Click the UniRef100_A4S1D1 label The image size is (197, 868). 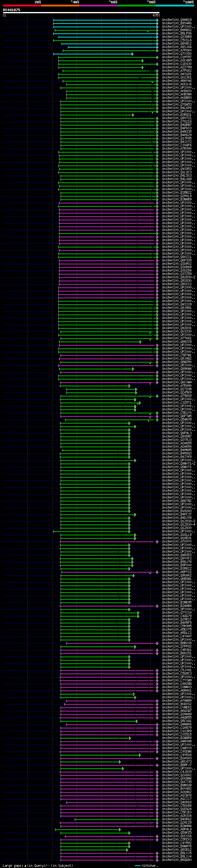pos(176,74)
